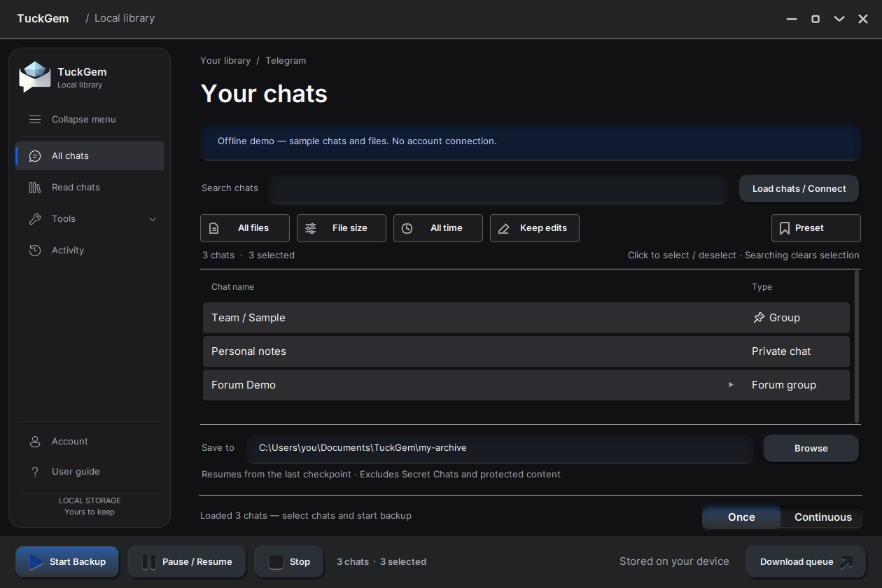Click the question mark icon beside User guide
The width and height of the screenshot is (882, 588).
35,472
